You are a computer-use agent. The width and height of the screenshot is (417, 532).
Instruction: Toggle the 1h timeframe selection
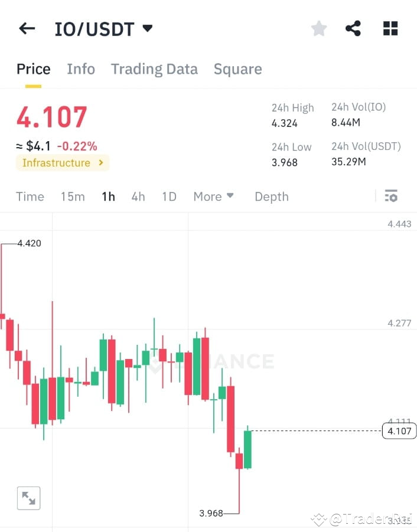click(108, 197)
